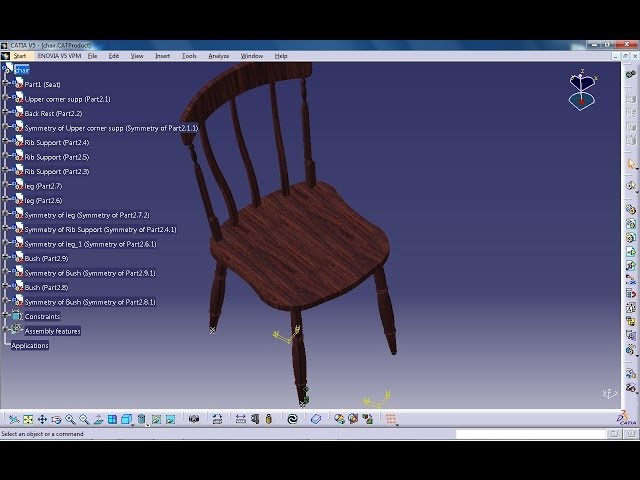Select the Pan view tool
Viewport: 640px width, 480px height.
point(42,419)
